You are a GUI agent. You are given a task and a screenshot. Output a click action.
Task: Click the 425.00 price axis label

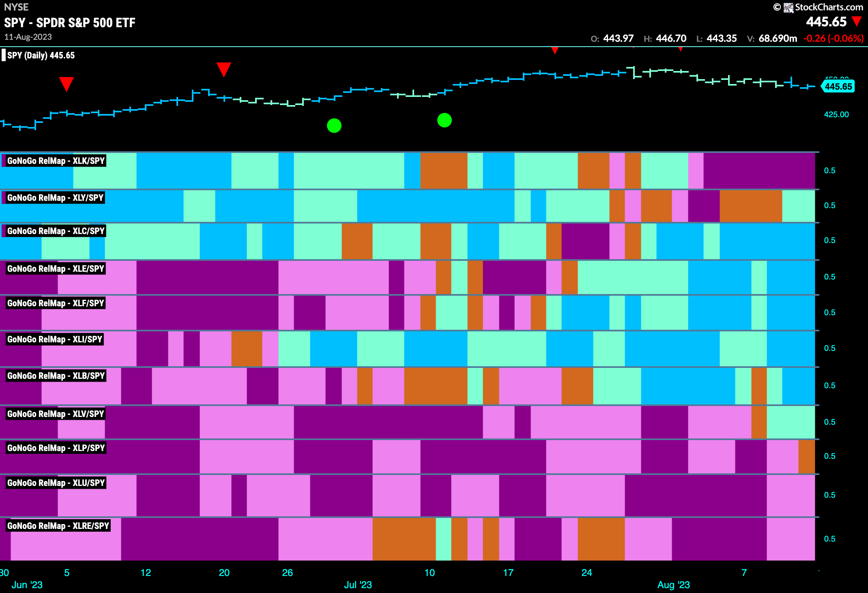tap(836, 114)
